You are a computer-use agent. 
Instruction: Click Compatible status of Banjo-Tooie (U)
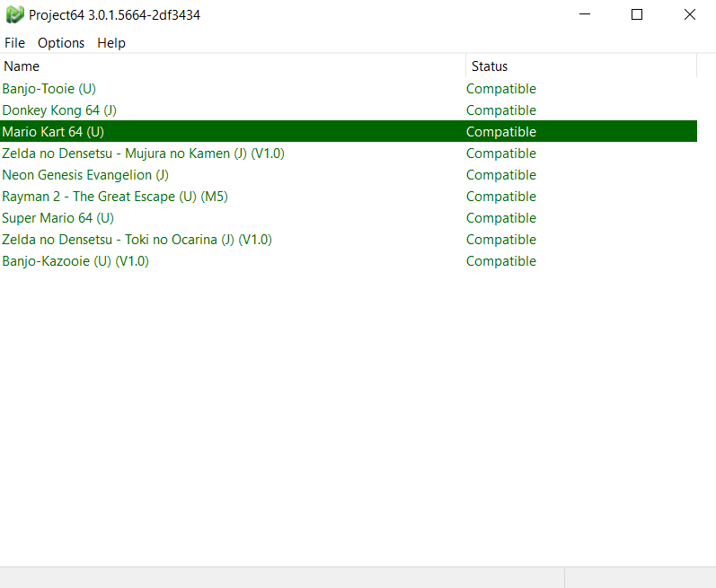501,89
